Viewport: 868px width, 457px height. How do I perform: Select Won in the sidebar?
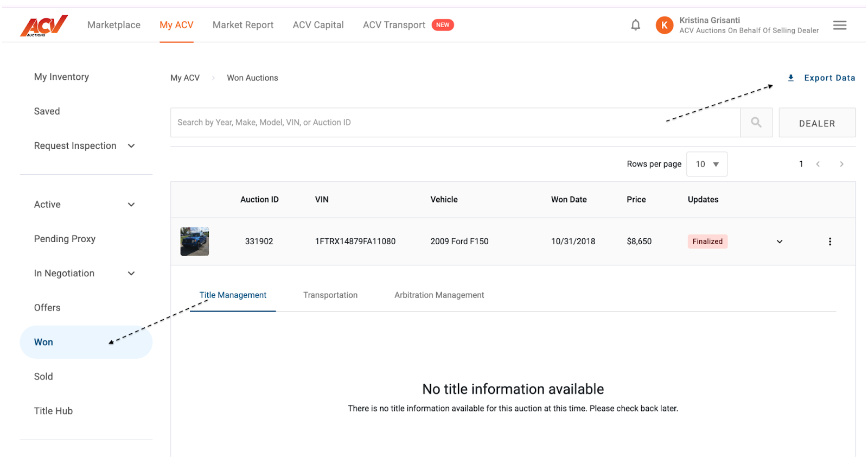(86, 342)
